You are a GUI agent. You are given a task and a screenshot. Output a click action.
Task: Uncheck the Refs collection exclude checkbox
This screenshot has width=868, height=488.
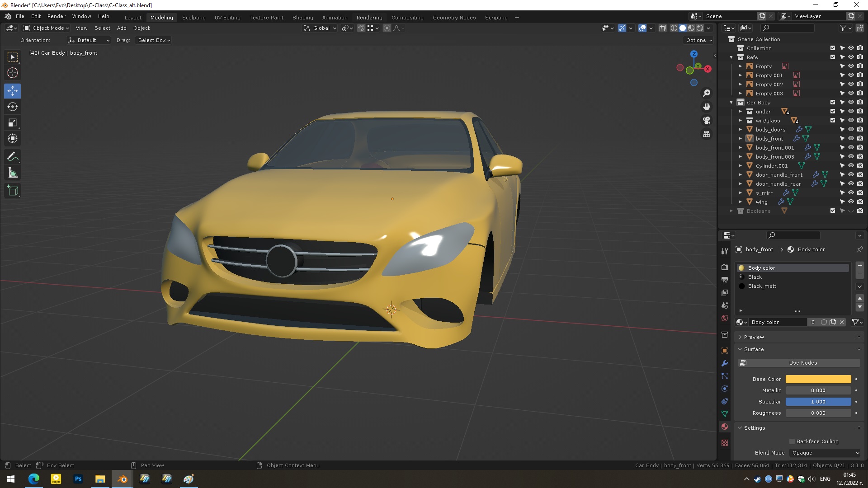coord(833,57)
